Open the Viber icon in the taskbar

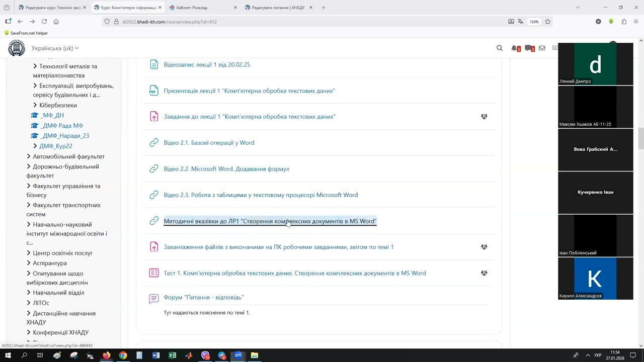(205, 355)
